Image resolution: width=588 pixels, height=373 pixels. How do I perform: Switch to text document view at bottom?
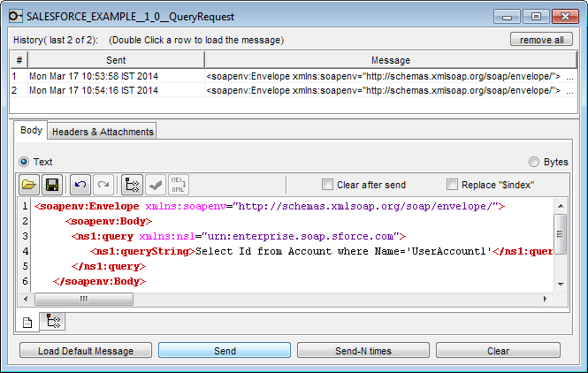pyautogui.click(x=28, y=322)
